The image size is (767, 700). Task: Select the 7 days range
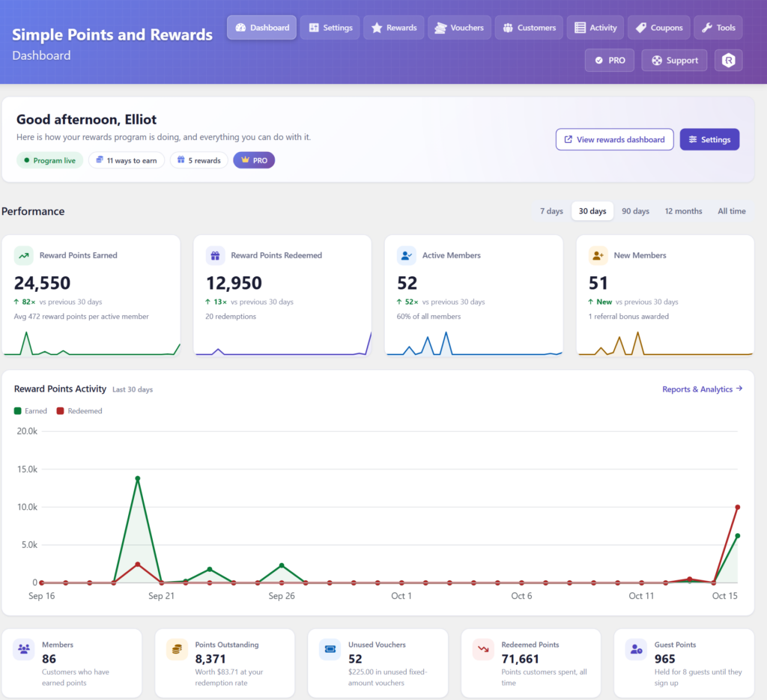pos(551,211)
